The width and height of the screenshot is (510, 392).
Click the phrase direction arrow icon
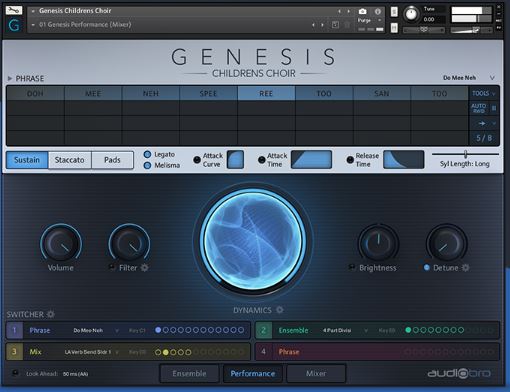(482, 123)
